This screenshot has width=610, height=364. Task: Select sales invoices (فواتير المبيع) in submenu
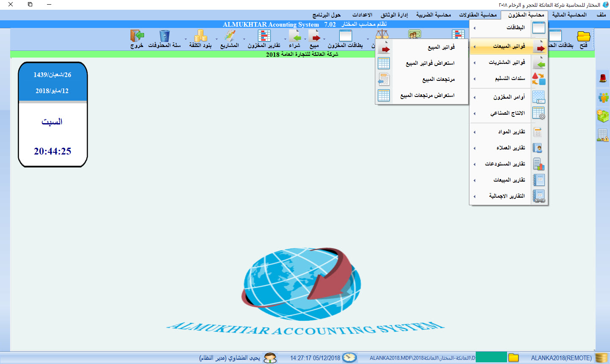pyautogui.click(x=441, y=47)
